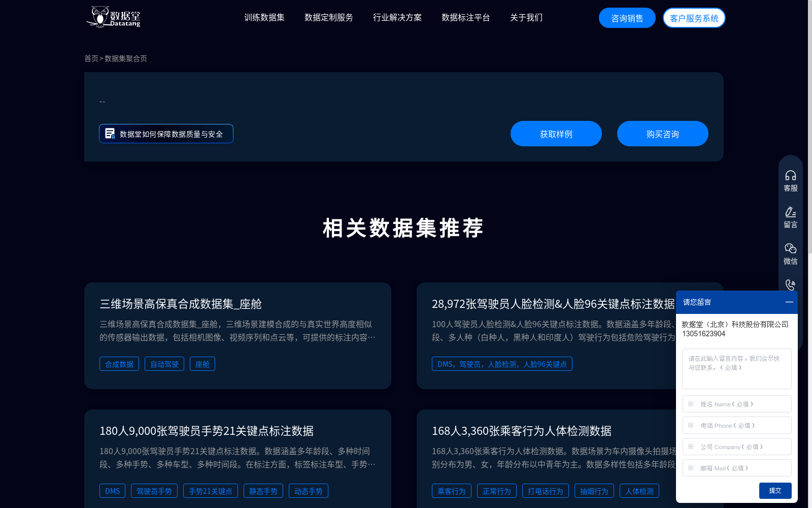Click the Datatang owl logo

(113, 17)
